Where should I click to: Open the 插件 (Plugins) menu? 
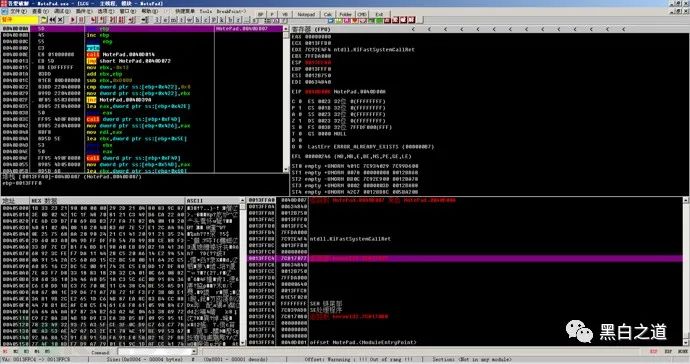point(83,11)
